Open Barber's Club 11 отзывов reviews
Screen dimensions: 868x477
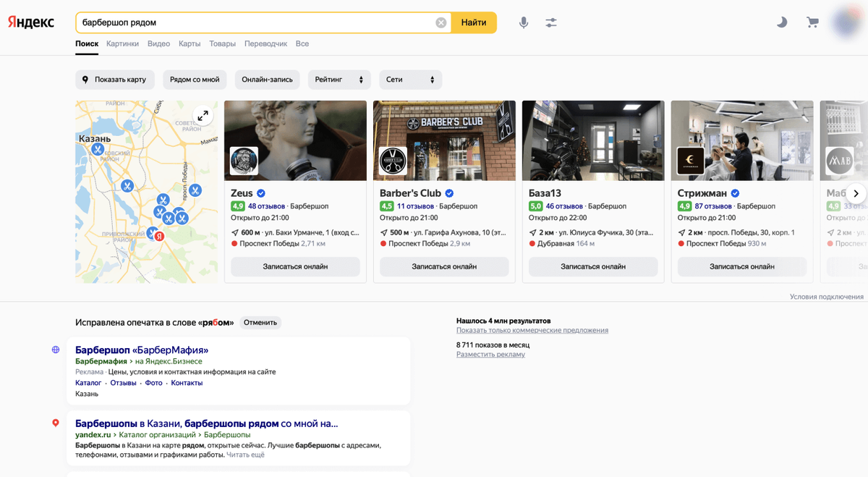[415, 206]
